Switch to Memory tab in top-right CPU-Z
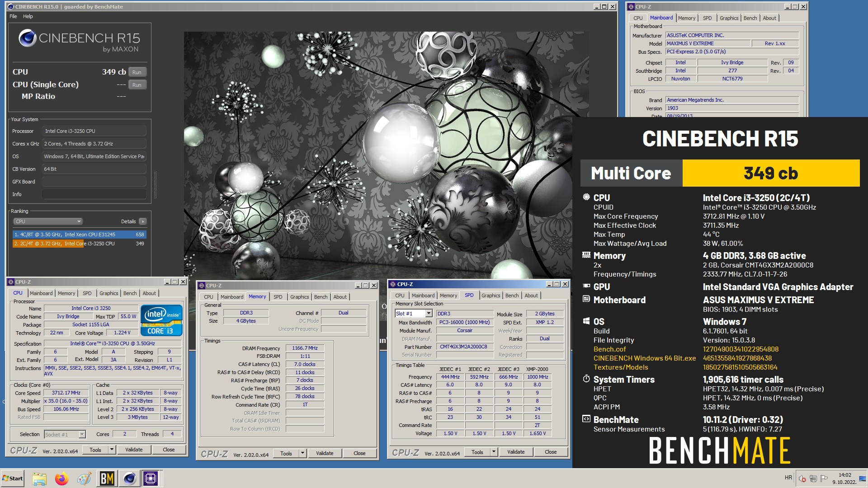Viewport: 868px width, 488px height. point(686,18)
